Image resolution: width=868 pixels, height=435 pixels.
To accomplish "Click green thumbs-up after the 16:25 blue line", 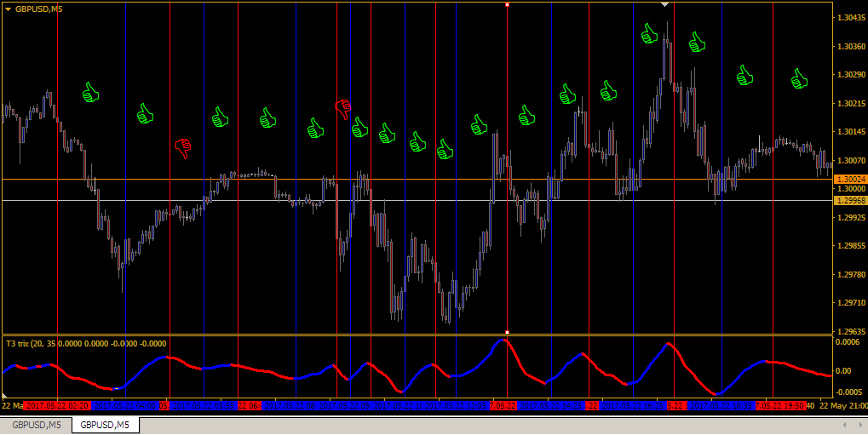I will (649, 34).
